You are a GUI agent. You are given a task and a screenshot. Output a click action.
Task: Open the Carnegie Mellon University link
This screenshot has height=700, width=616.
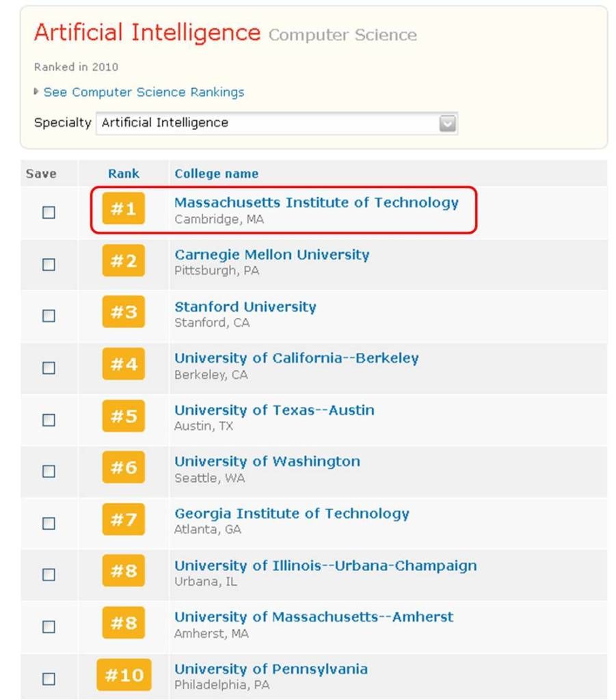pyautogui.click(x=271, y=255)
